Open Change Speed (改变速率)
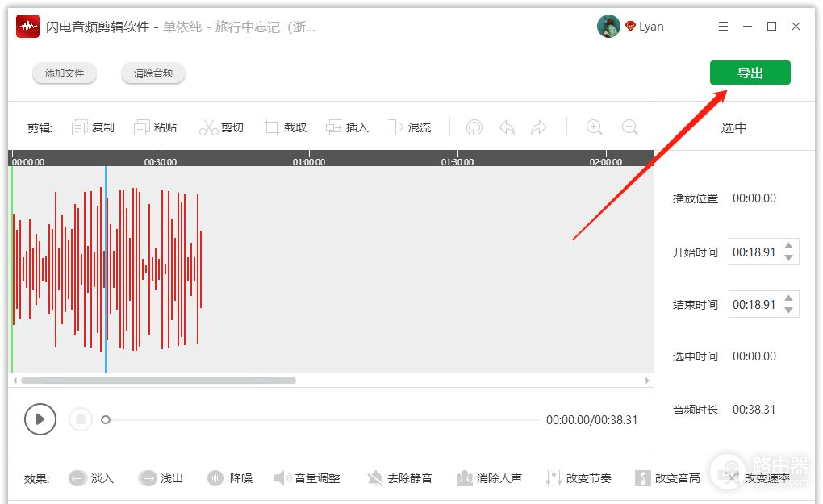This screenshot has height=504, width=823. tap(756, 477)
